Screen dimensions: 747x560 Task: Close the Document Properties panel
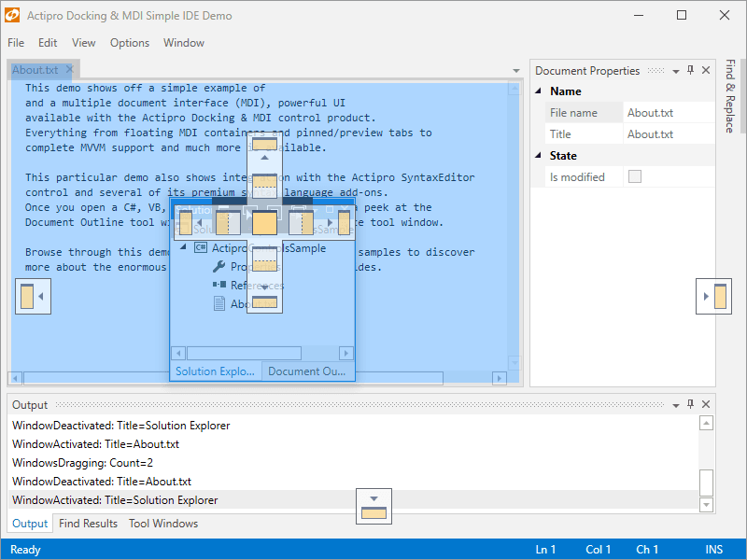pos(706,71)
